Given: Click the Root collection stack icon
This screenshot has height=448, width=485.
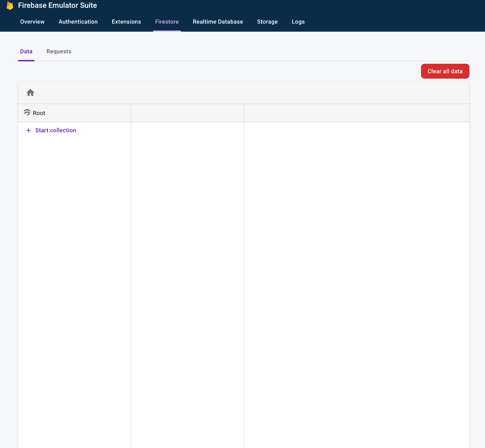Looking at the screenshot, I should [x=27, y=113].
